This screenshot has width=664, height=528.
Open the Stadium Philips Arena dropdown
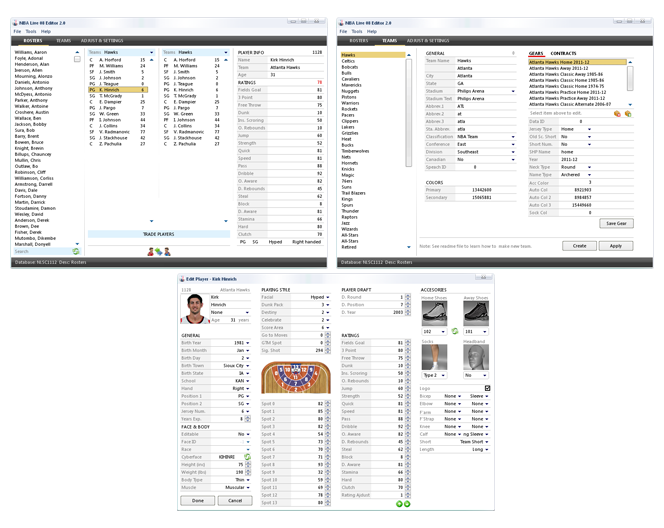pos(513,91)
